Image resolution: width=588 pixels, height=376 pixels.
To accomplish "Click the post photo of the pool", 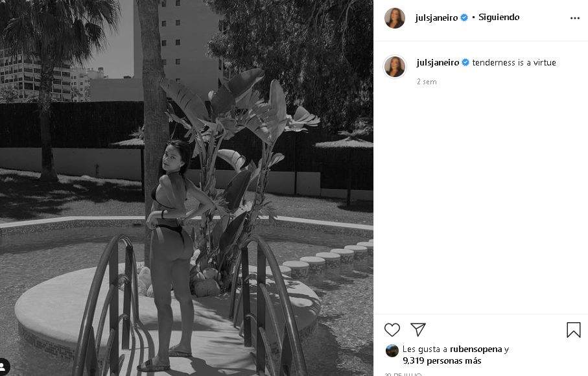I will pos(186,188).
